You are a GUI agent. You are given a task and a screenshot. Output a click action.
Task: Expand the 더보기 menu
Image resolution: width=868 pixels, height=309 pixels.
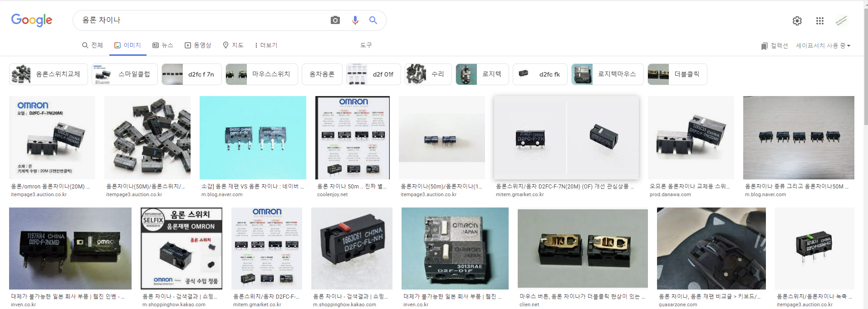(x=266, y=45)
